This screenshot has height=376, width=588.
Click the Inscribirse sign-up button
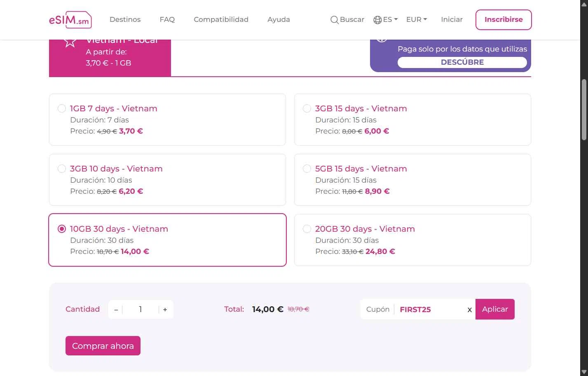point(504,20)
